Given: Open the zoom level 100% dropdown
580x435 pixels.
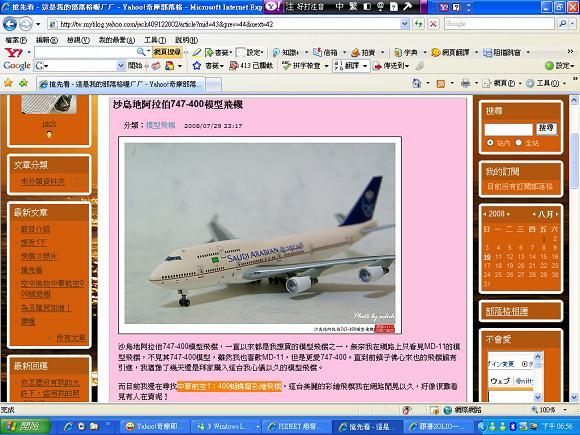Looking at the screenshot, I should tap(565, 410).
